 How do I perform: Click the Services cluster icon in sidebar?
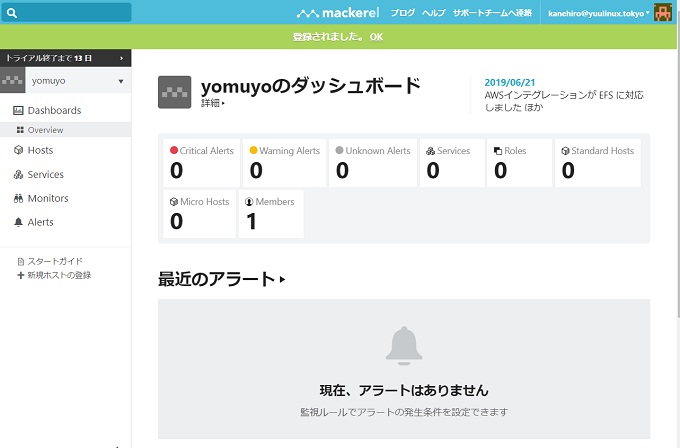pos(18,174)
